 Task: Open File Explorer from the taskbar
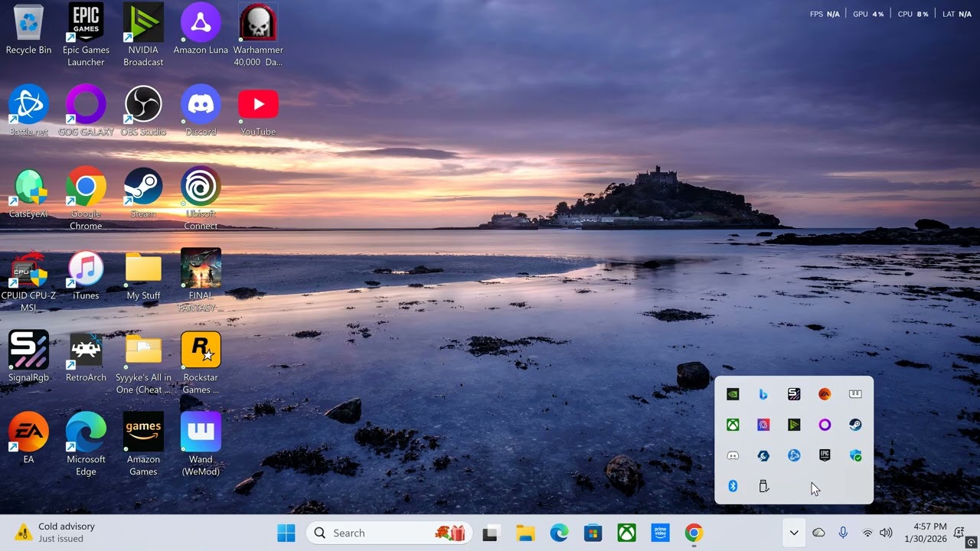[524, 533]
